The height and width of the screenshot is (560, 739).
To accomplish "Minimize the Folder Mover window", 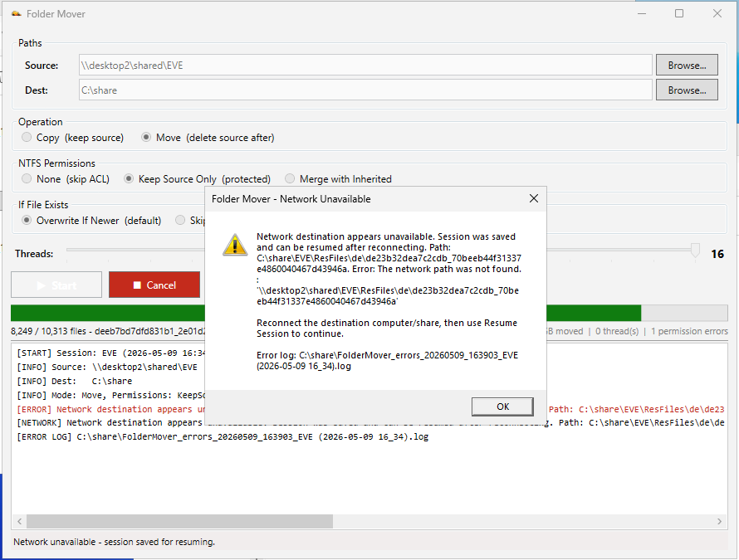I will (642, 13).
